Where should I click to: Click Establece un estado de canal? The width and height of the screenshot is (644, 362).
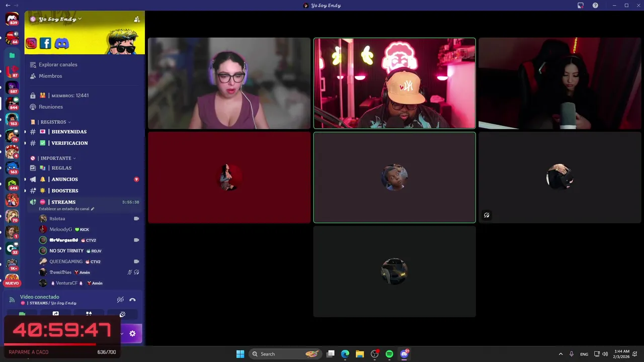click(x=64, y=209)
